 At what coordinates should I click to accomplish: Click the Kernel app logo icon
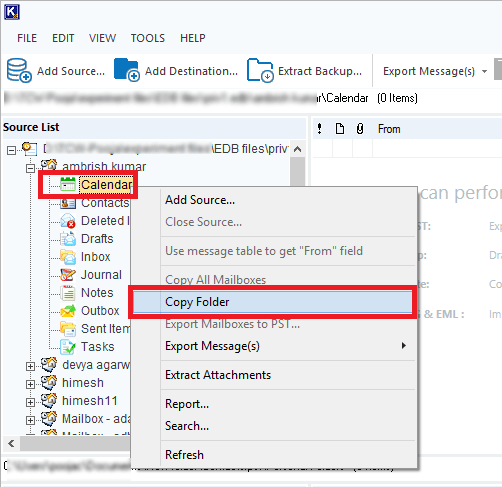pyautogui.click(x=12, y=12)
